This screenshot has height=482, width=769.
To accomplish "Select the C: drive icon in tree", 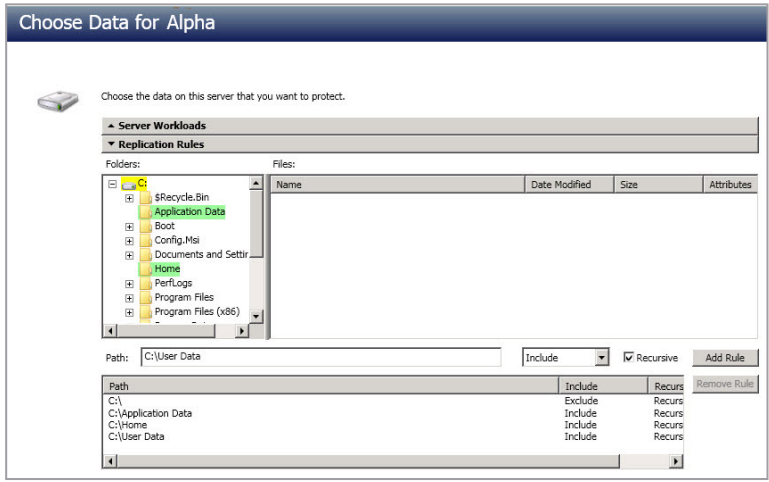I will (128, 185).
